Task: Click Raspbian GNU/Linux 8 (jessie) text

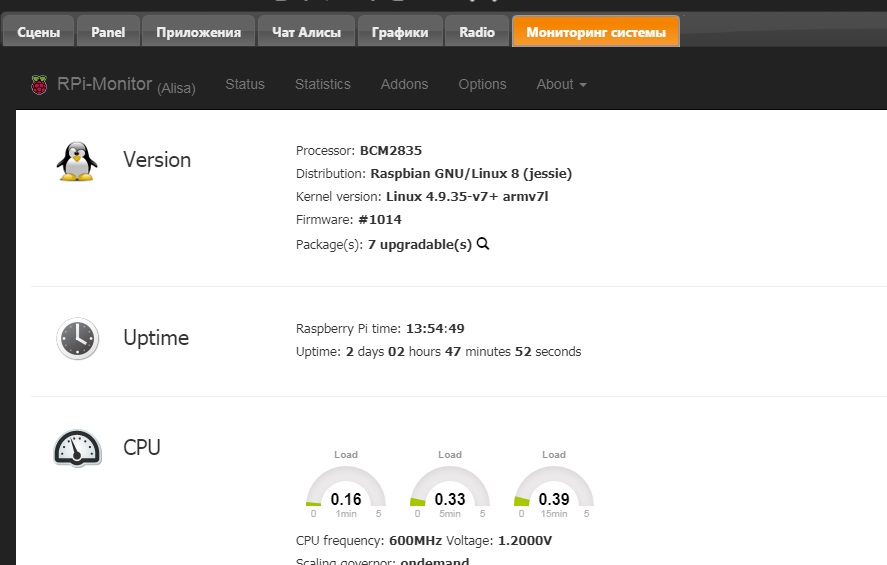Action: 471,174
